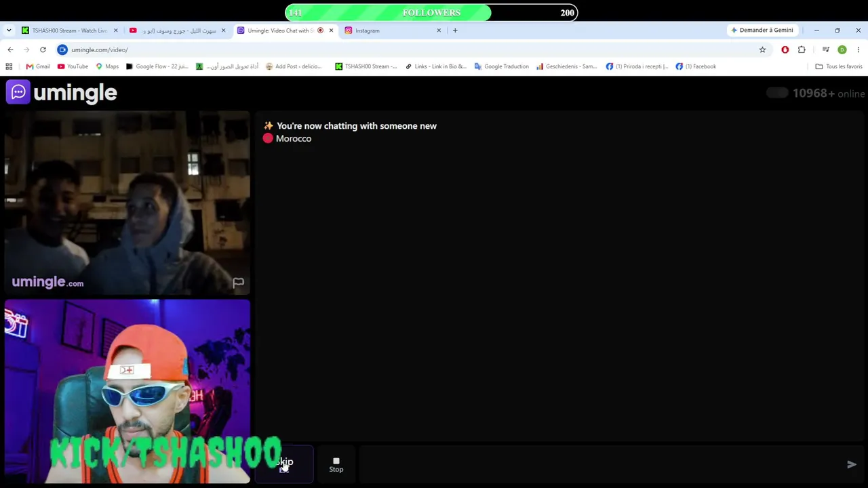Open the Google Traduction bookmark

(502, 66)
